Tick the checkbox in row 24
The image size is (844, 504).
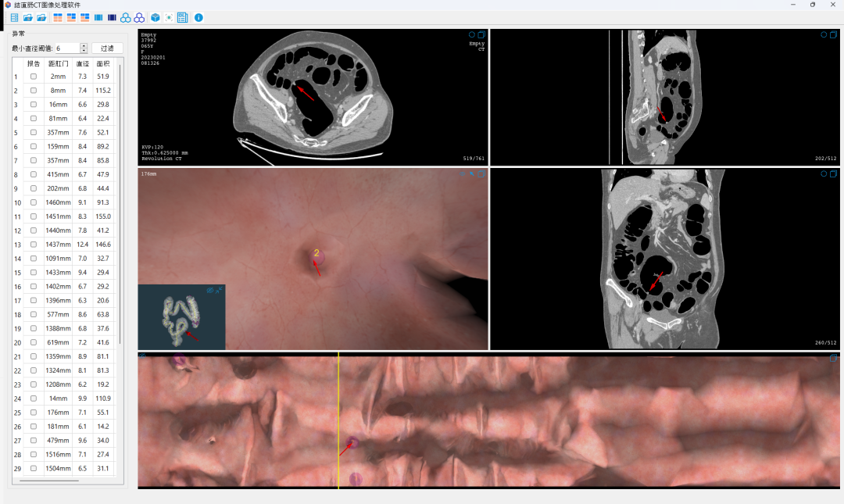(34, 399)
